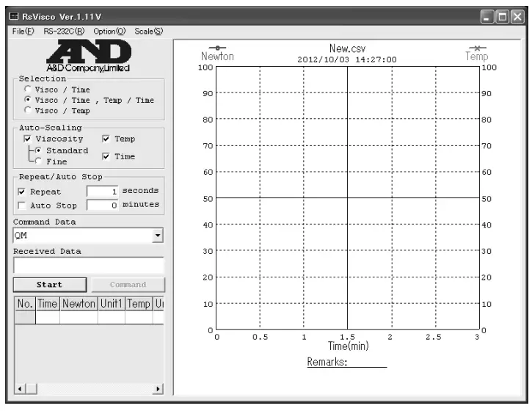
Task: Click the Time column header
Action: 48,303
